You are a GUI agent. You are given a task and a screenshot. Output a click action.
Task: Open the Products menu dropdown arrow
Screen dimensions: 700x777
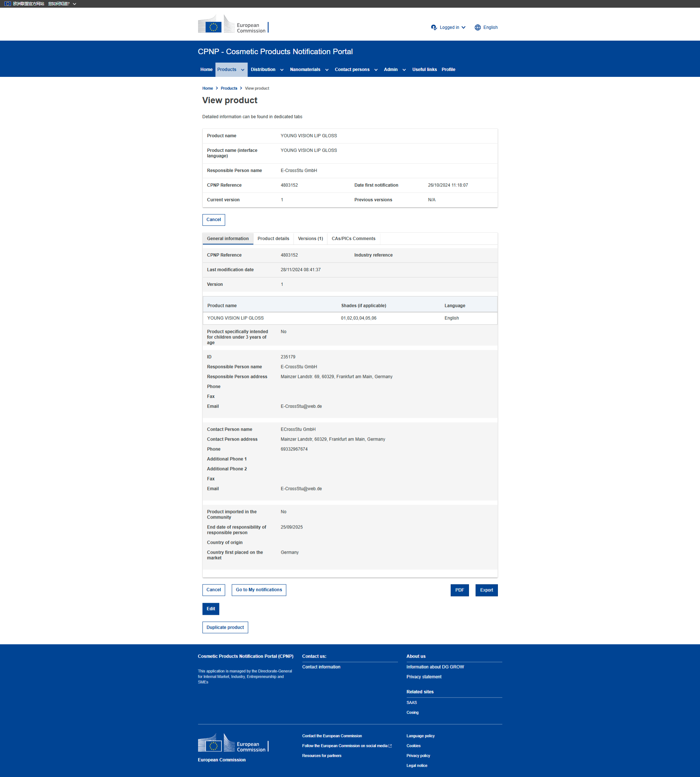pyautogui.click(x=243, y=70)
